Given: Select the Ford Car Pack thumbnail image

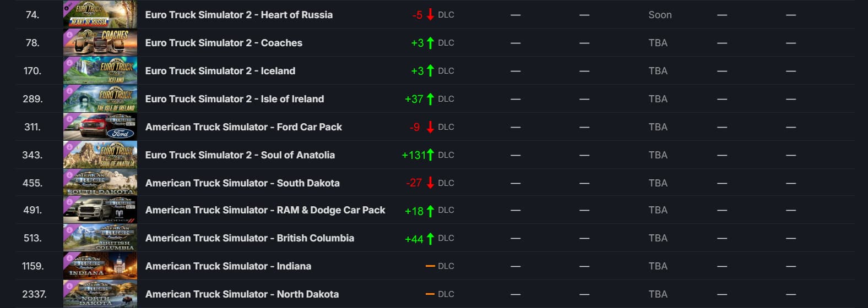Looking at the screenshot, I should point(100,127).
